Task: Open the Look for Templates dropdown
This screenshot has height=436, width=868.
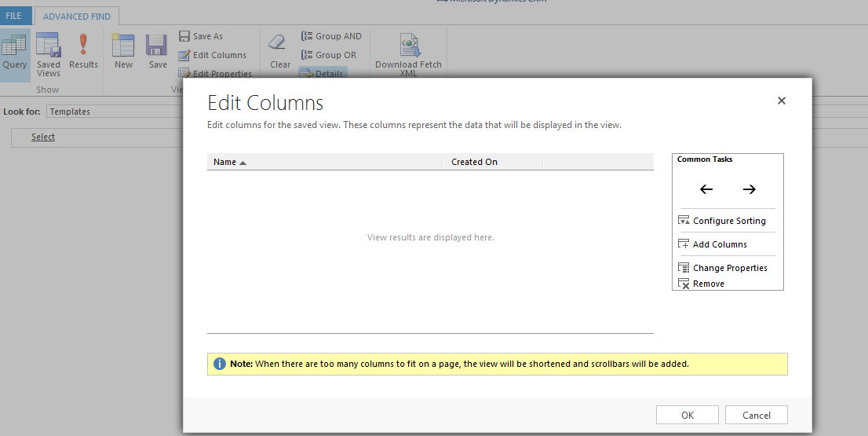Action: tap(115, 112)
